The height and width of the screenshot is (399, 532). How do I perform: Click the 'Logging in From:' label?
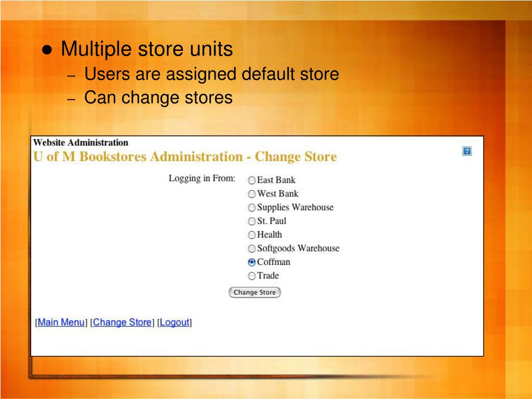point(202,179)
